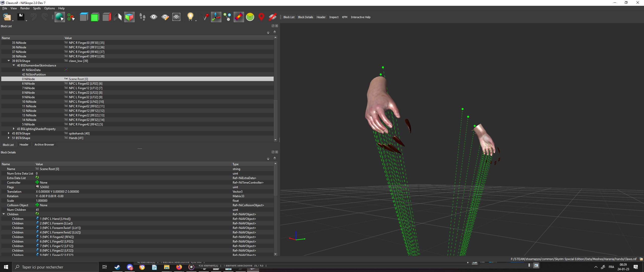Open the Help menu
644x272 pixels.
61,8
